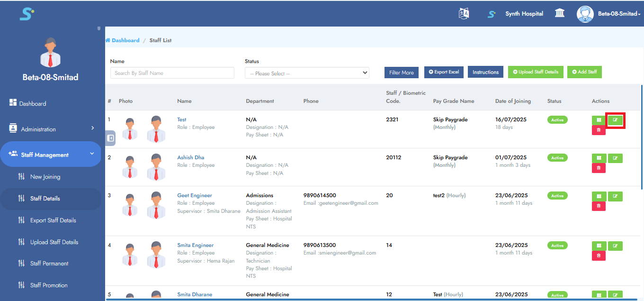644x301 pixels.
Task: Delete Smita Engineer with the trash icon
Action: coord(599,256)
